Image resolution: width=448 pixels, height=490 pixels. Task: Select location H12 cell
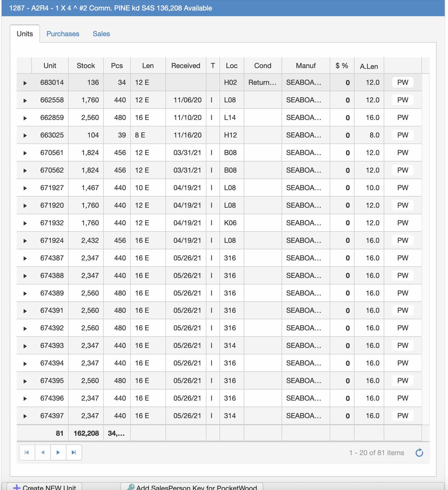(232, 135)
